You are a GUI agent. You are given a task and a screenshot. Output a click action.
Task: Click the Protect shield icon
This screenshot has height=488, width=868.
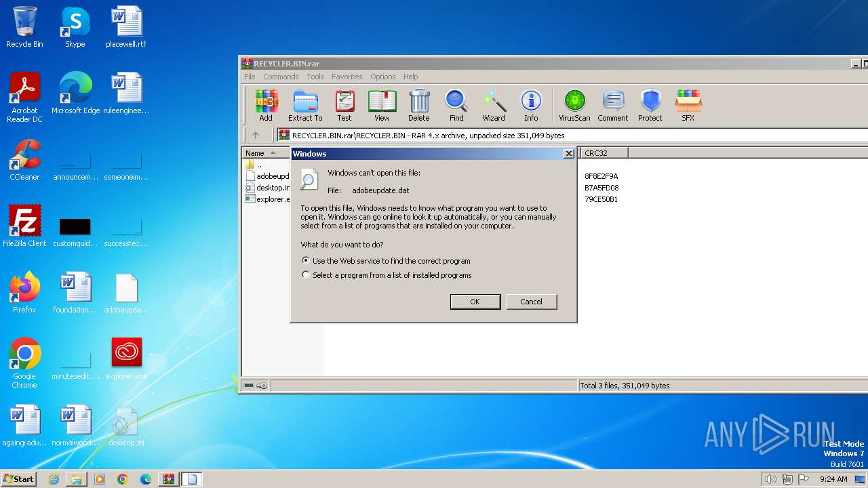(x=650, y=106)
